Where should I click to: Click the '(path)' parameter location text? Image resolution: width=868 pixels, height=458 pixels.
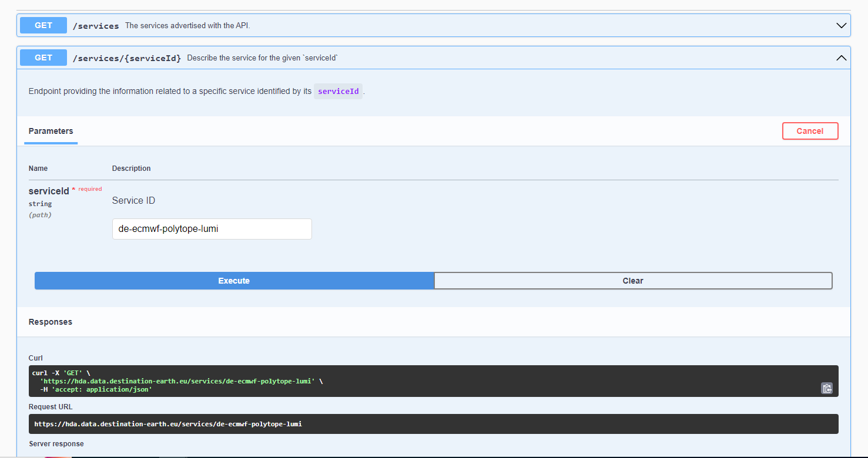tap(40, 215)
